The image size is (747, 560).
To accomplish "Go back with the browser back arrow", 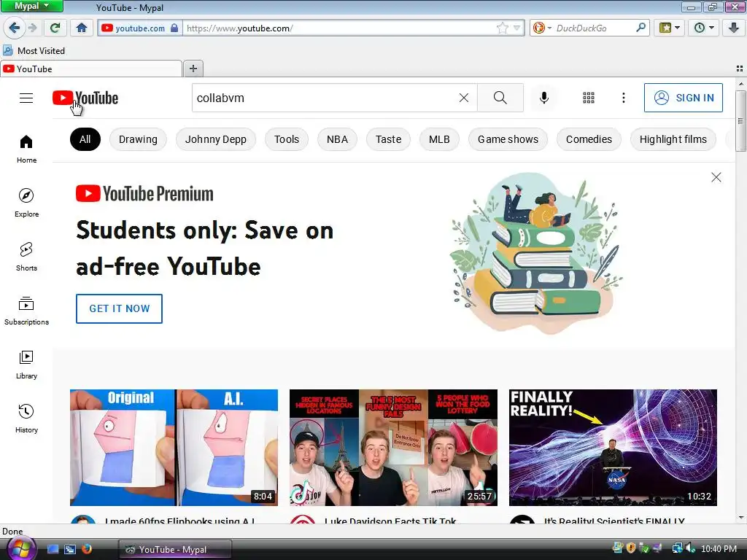I will pos(15,28).
